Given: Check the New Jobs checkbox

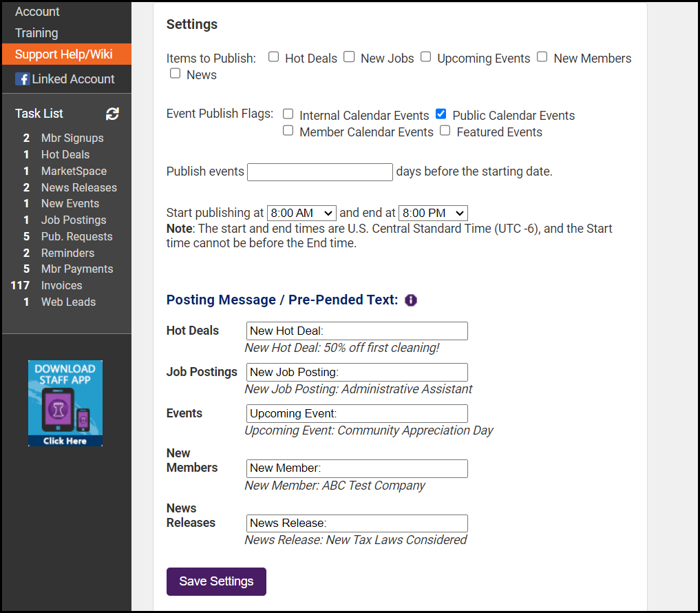Looking at the screenshot, I should tap(349, 57).
